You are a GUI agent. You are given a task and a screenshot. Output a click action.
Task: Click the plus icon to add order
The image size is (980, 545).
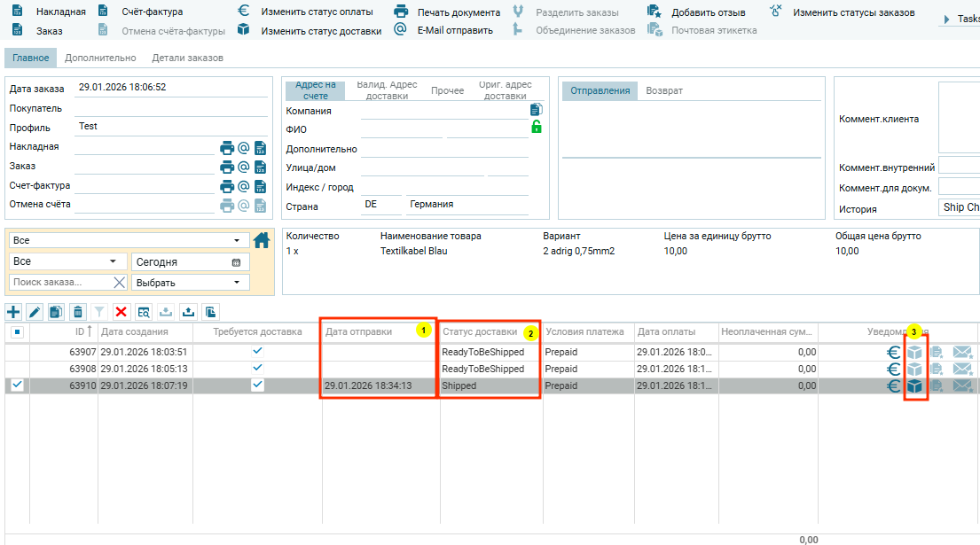coord(13,311)
